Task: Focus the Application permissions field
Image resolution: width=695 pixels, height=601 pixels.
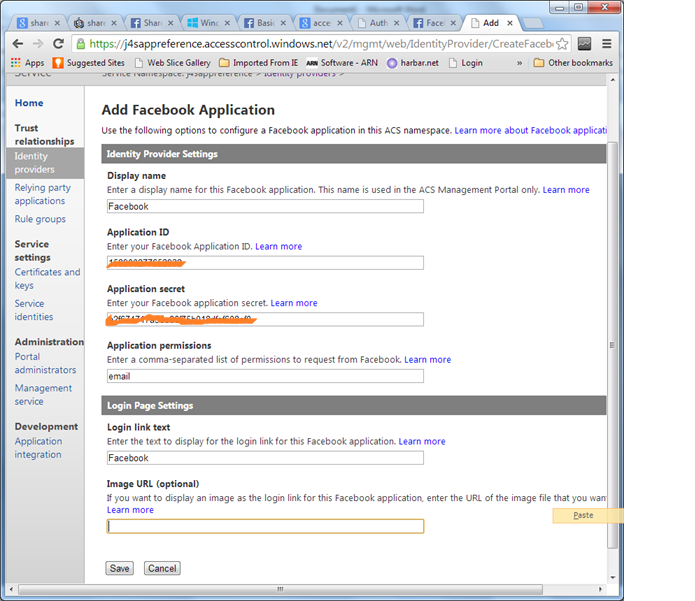Action: coord(265,376)
